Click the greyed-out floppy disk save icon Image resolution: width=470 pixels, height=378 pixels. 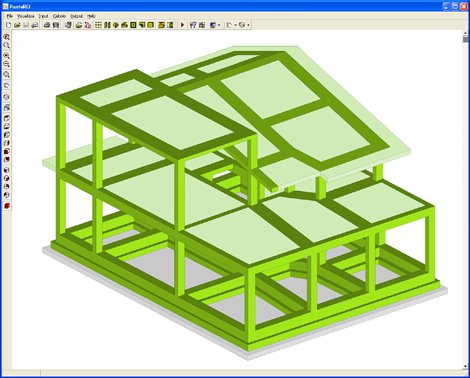pyautogui.click(x=26, y=25)
